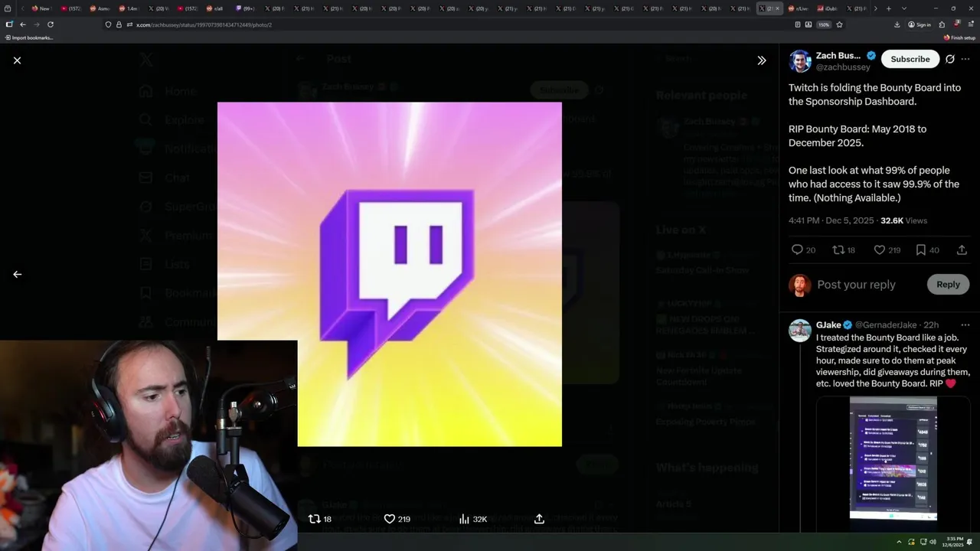Click the Reply button

coord(948,285)
